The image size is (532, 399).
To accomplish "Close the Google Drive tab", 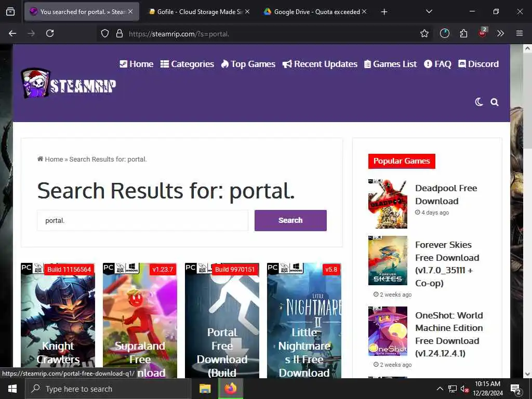I will coord(364,12).
